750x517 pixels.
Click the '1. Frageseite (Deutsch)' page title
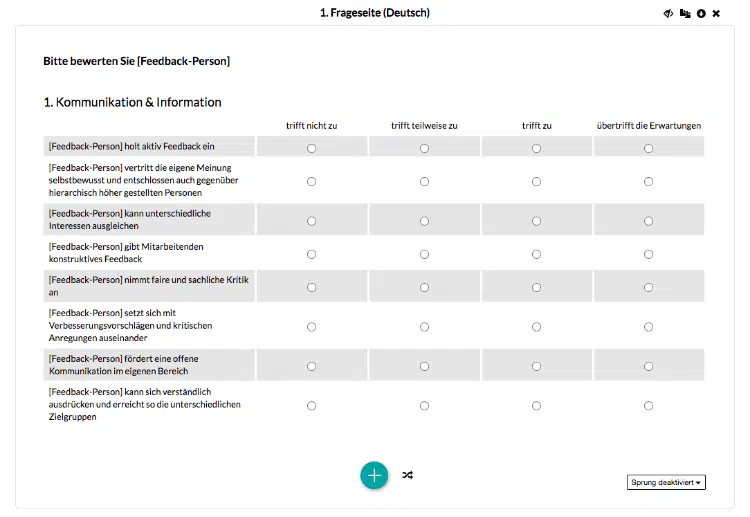tap(375, 13)
